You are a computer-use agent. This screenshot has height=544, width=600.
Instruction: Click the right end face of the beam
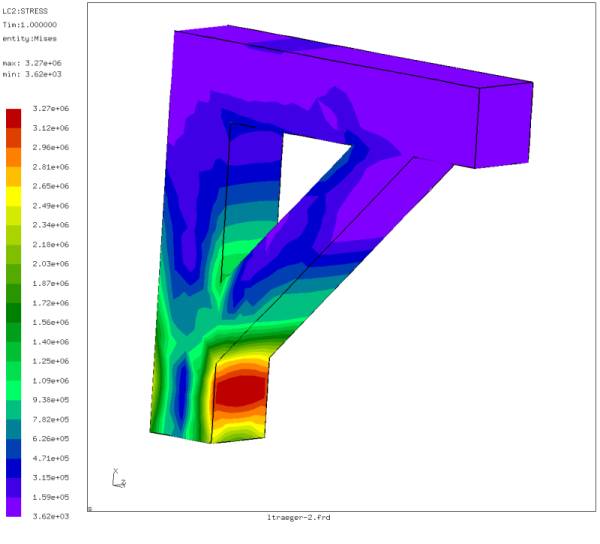point(506,125)
